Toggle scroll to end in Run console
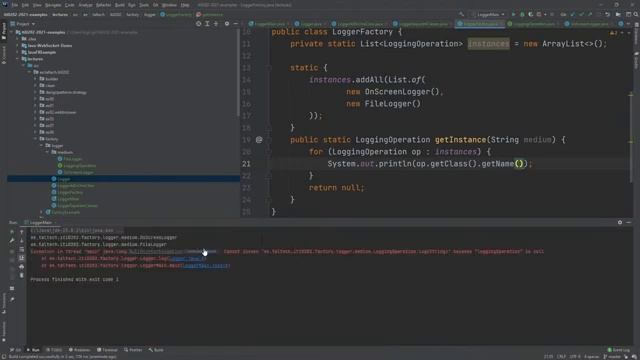 click(22, 258)
